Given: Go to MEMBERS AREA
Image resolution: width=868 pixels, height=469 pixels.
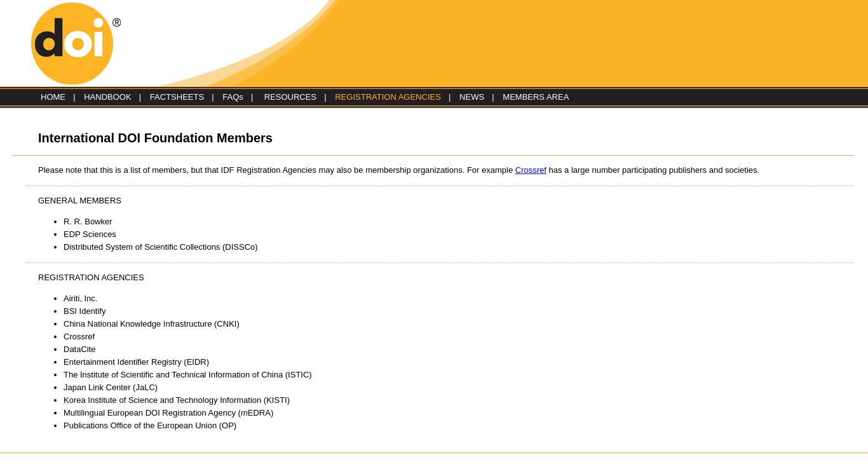Looking at the screenshot, I should (x=536, y=97).
